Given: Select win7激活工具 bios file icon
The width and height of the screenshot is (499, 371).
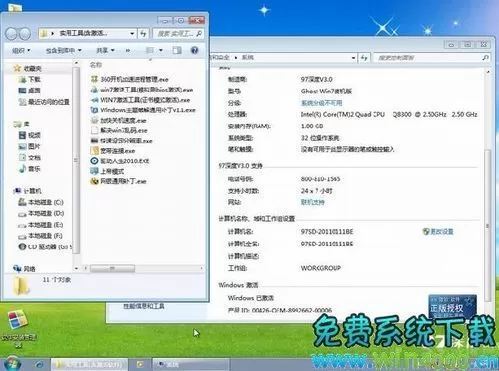Looking at the screenshot, I should point(94,90).
